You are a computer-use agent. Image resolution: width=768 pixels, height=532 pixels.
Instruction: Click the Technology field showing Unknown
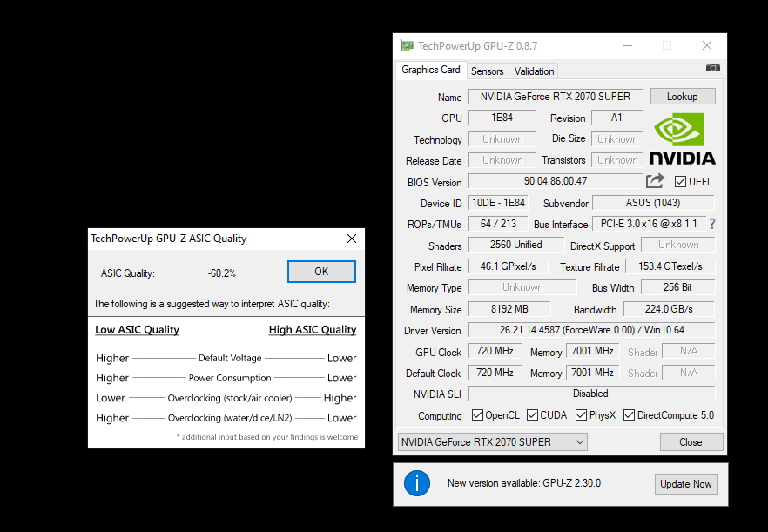click(x=502, y=139)
